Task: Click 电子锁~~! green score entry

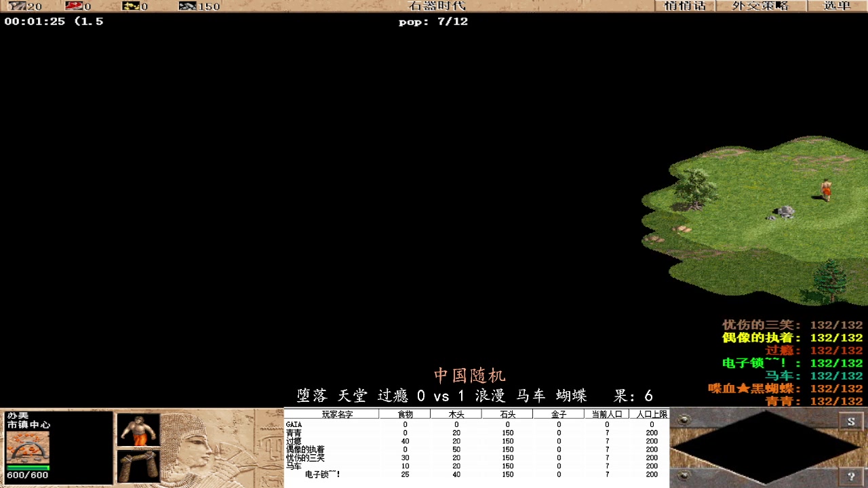Action: pyautogui.click(x=793, y=363)
